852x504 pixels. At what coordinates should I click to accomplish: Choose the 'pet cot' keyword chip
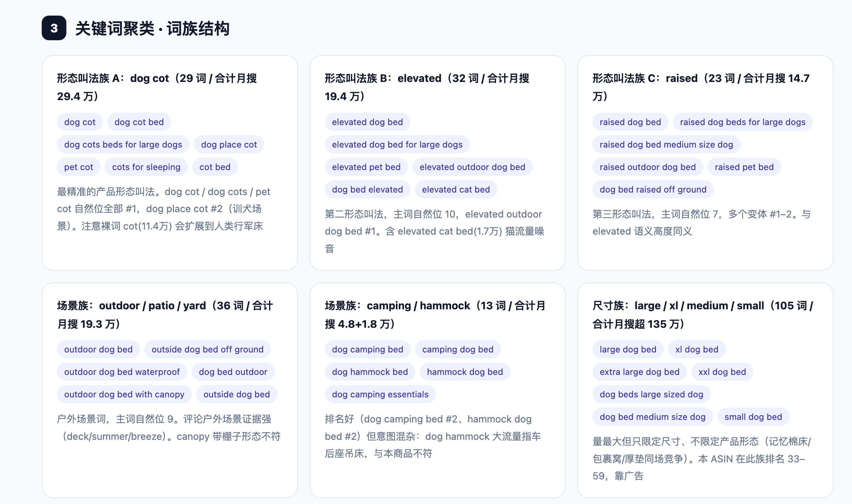coord(79,167)
